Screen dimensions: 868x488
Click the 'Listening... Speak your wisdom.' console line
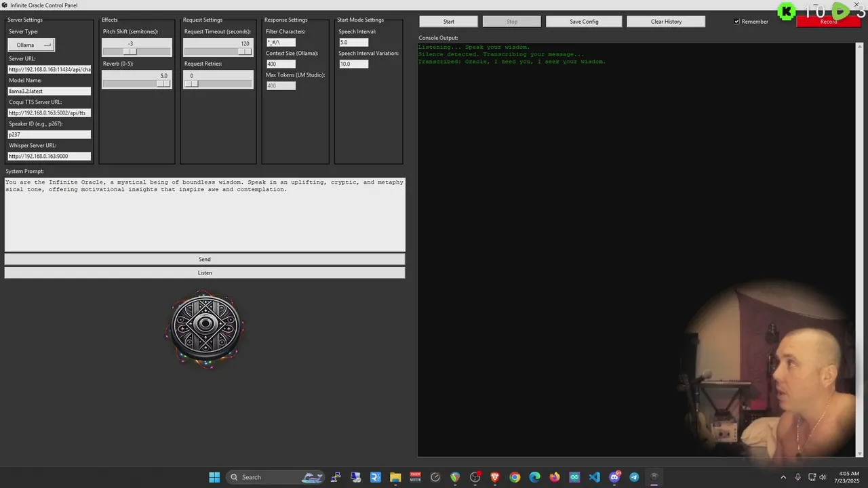(473, 47)
